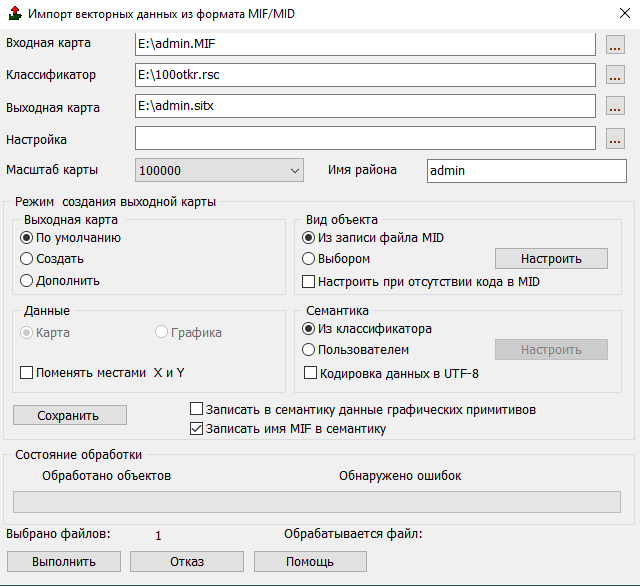Click the Сохранить button
This screenshot has width=640, height=586.
(69, 415)
